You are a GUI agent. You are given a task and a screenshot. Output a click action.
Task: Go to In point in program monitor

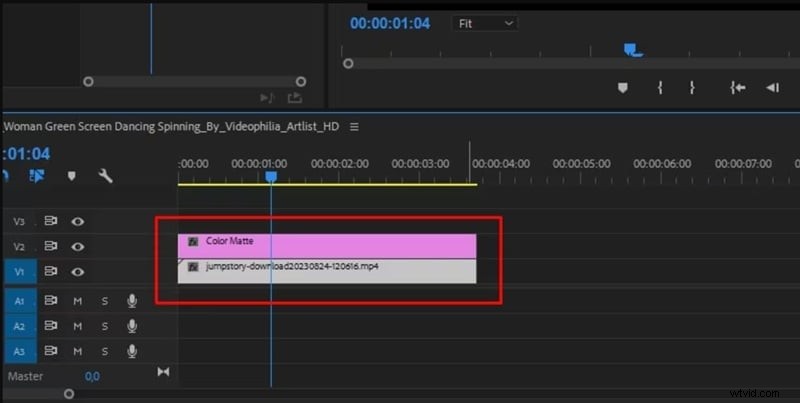(737, 88)
